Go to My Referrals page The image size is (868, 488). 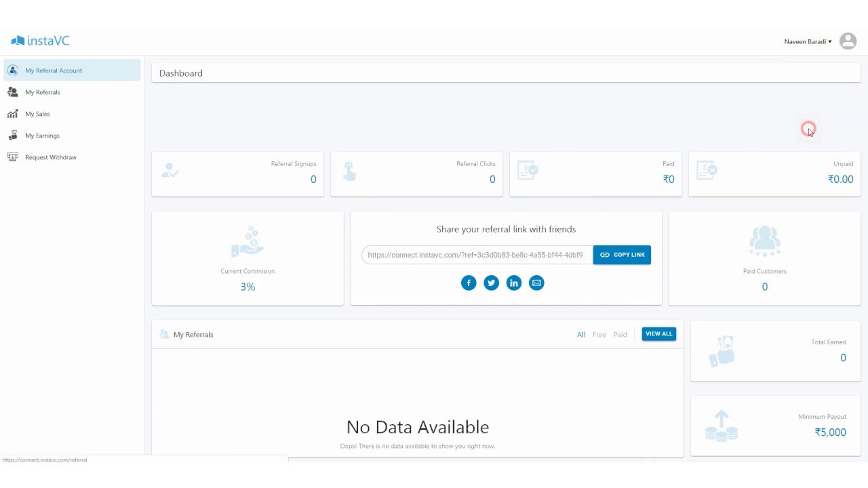pos(72,92)
